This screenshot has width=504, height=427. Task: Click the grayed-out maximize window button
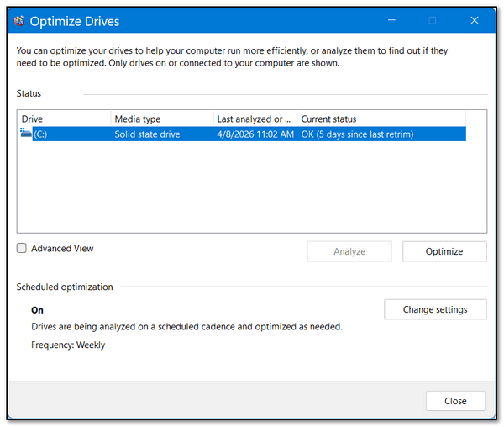coord(433,20)
